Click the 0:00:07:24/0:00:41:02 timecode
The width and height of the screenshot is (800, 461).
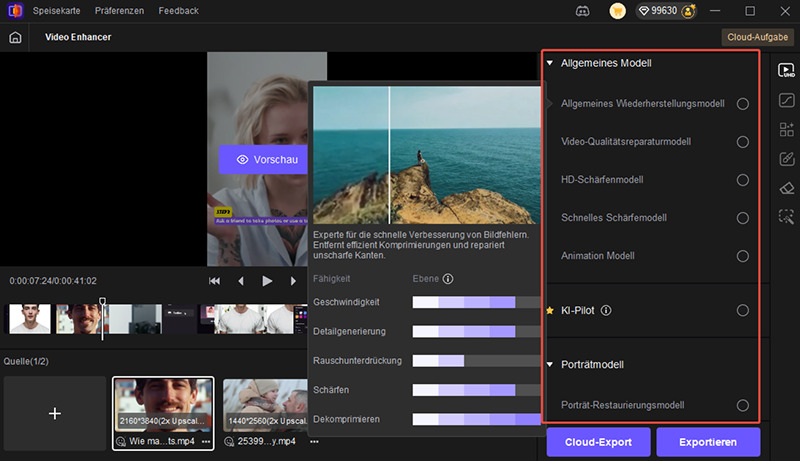(x=53, y=281)
